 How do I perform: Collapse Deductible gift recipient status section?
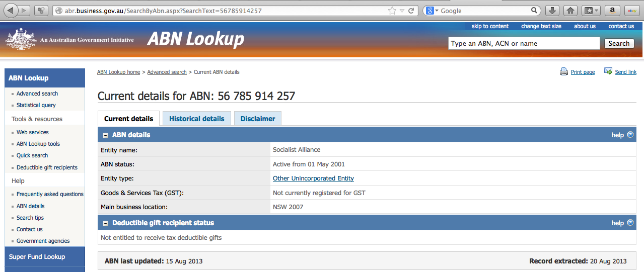coord(106,223)
